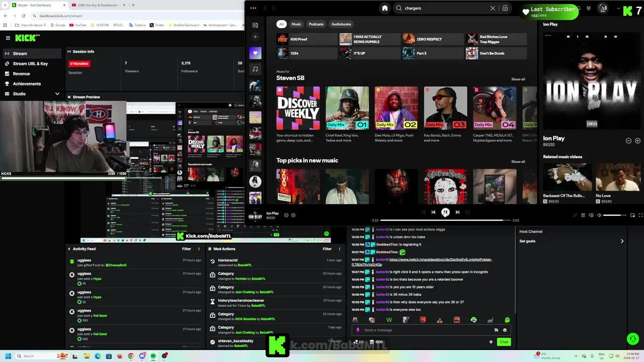Expand the Chrome tab search dropdown arrow
Viewport: 644px width, 362px height.
pos(5,5)
